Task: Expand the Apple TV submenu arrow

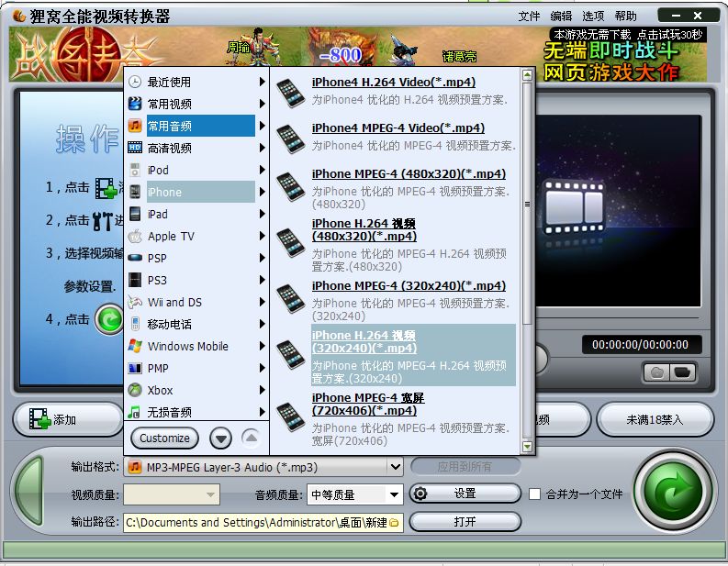Action: (262, 236)
